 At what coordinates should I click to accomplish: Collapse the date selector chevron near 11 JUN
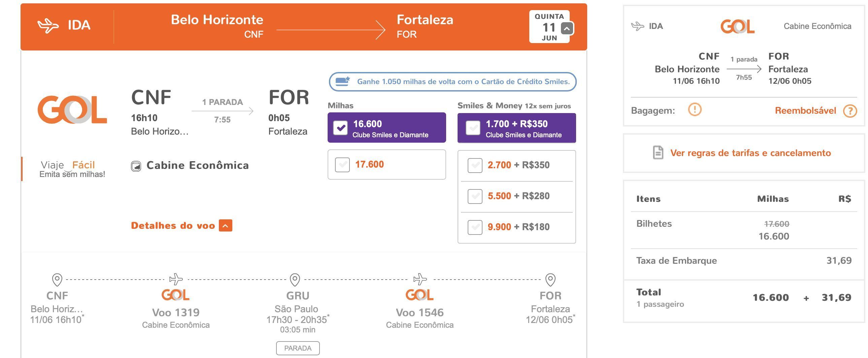point(567,28)
